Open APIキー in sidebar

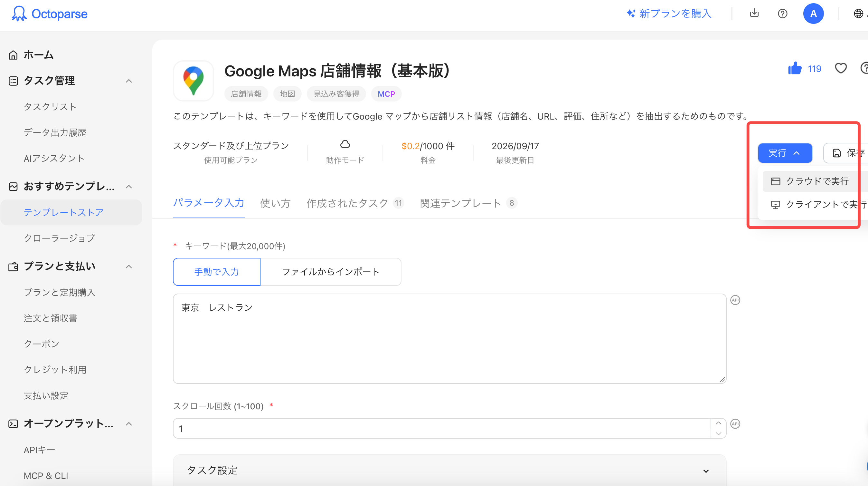[x=39, y=450]
